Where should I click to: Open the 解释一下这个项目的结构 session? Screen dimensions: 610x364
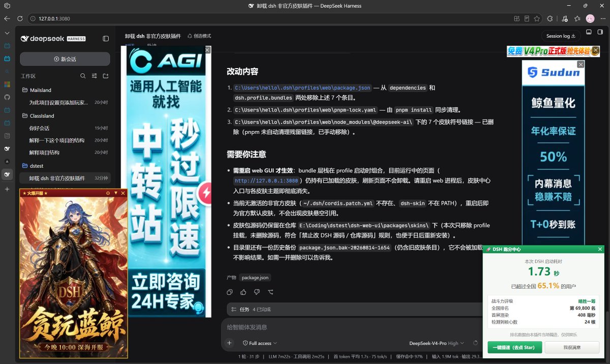[x=65, y=140]
